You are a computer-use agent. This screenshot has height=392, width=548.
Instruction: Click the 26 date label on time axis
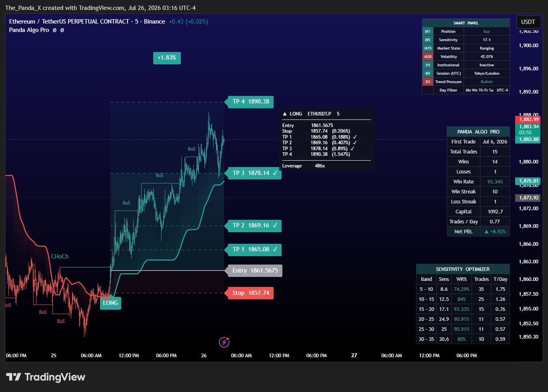(204, 355)
